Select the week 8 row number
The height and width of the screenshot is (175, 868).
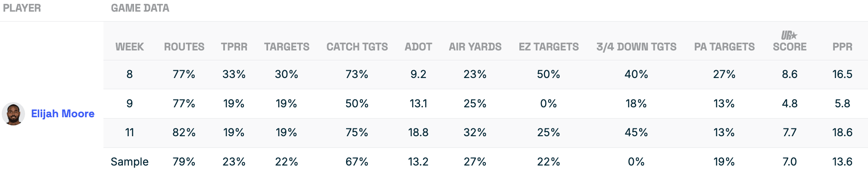pyautogui.click(x=129, y=75)
